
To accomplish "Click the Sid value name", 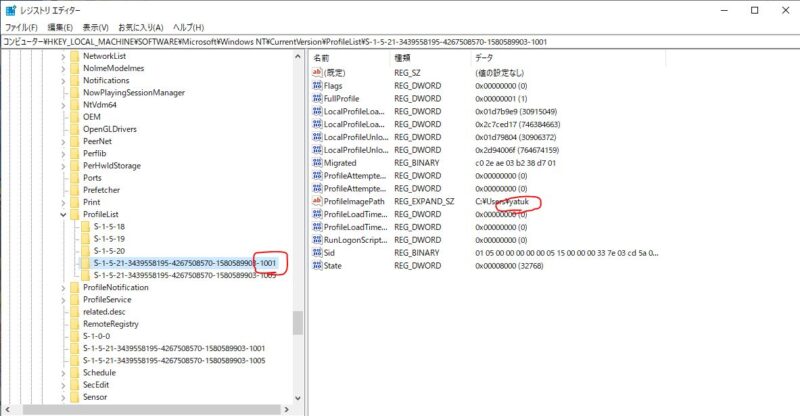I will pyautogui.click(x=329, y=253).
